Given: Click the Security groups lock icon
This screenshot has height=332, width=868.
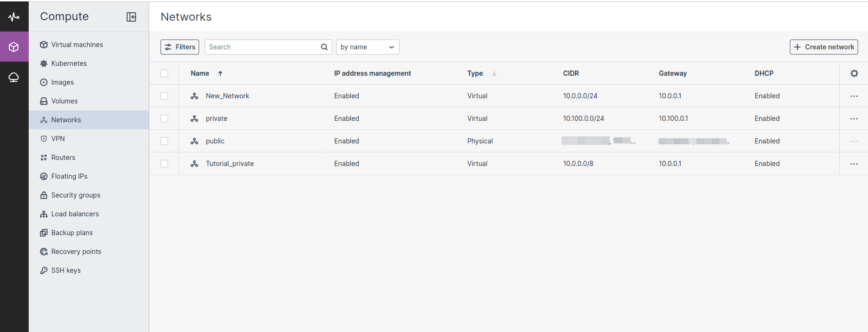Looking at the screenshot, I should coord(44,195).
